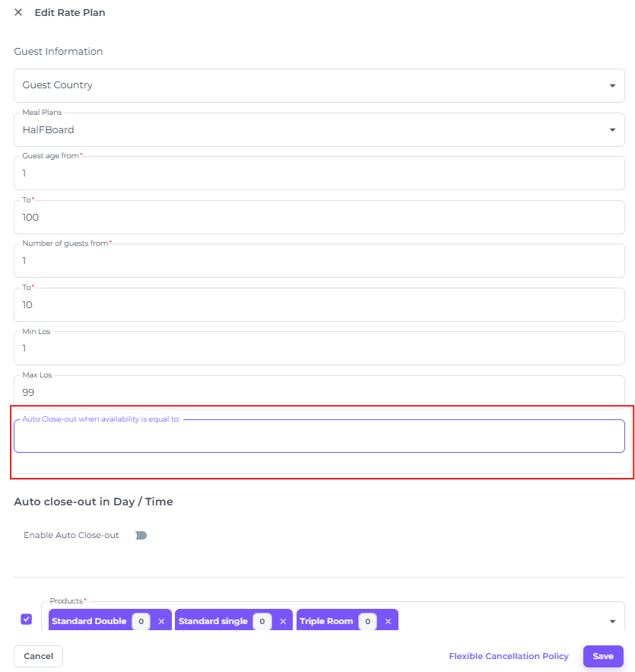This screenshot has height=672, width=635.
Task: Uncheck the Products row checkbox
Action: pos(27,619)
